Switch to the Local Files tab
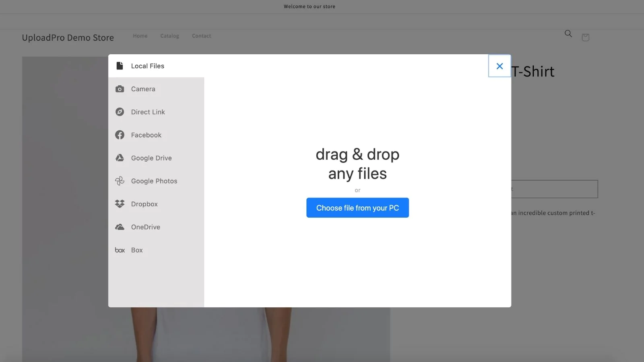The width and height of the screenshot is (644, 362). pyautogui.click(x=147, y=66)
